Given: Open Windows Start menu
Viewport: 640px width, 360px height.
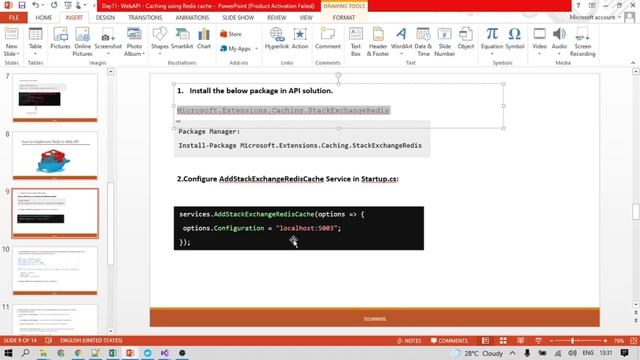Looking at the screenshot, I should (8, 353).
